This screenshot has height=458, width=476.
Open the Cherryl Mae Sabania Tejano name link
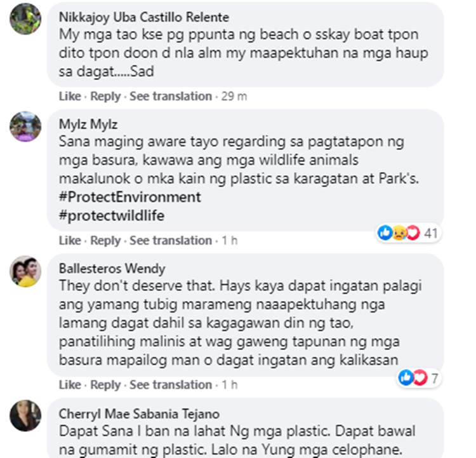pyautogui.click(x=139, y=414)
